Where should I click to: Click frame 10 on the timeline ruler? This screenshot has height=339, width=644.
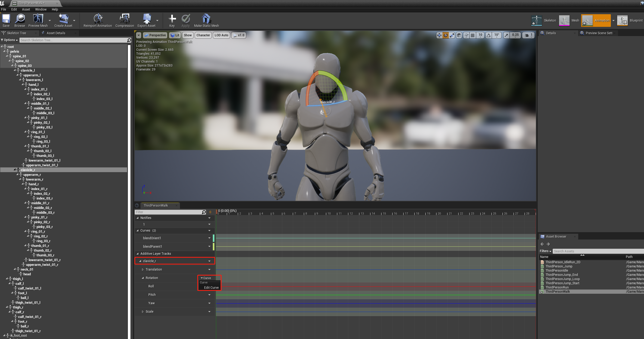[326, 213]
